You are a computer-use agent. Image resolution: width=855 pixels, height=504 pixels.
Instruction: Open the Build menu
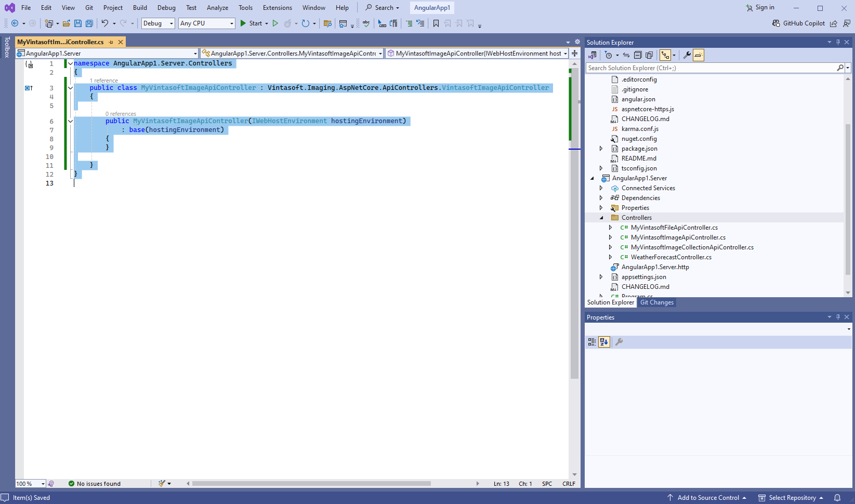(140, 8)
